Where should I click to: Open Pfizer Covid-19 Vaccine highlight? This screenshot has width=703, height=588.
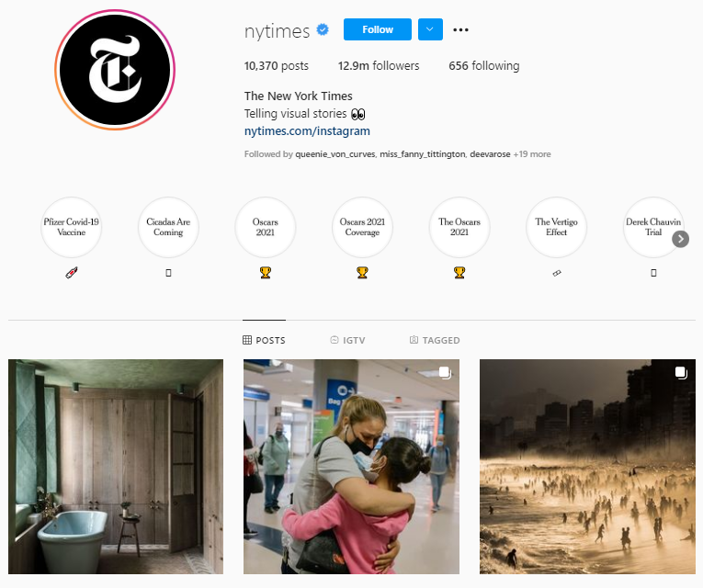(72, 227)
